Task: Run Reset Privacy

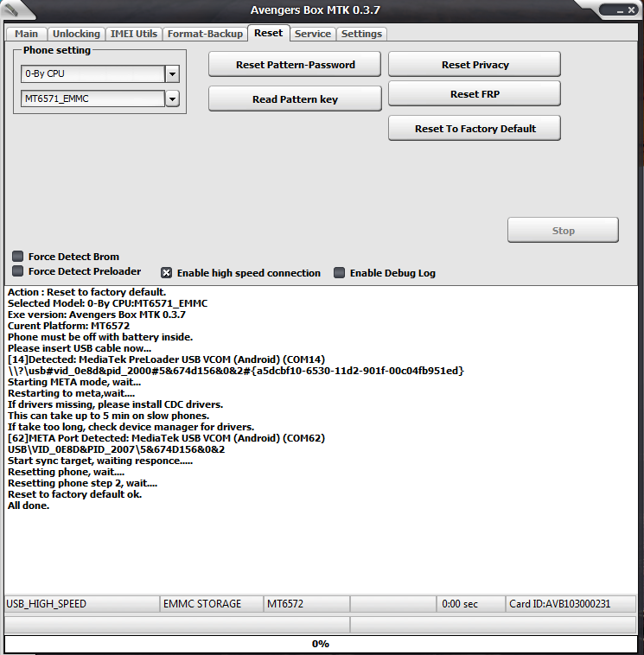Action: [475, 64]
